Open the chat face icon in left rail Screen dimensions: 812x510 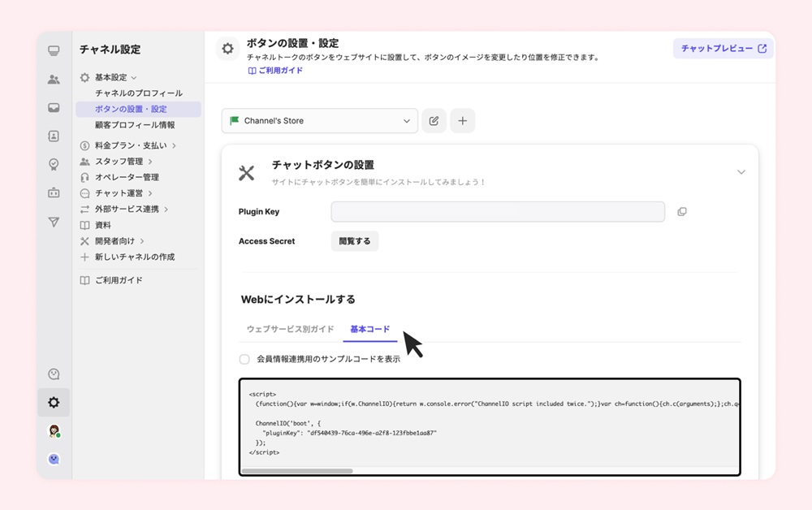(x=54, y=374)
